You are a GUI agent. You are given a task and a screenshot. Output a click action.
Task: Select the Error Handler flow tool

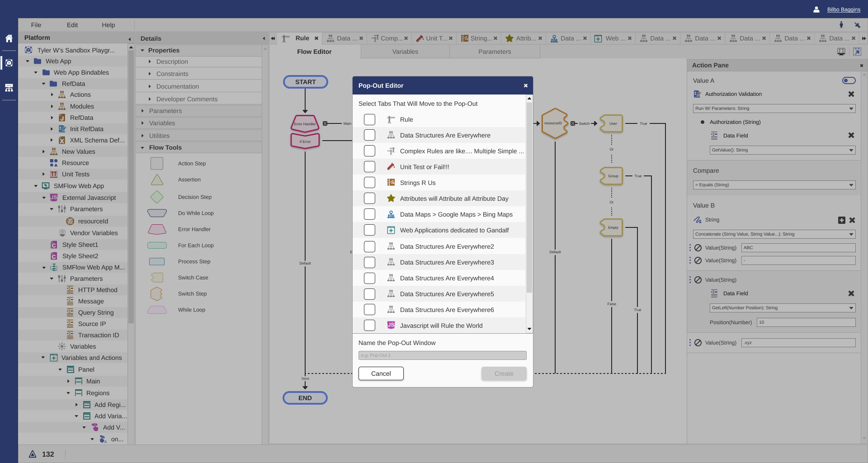pyautogui.click(x=157, y=229)
